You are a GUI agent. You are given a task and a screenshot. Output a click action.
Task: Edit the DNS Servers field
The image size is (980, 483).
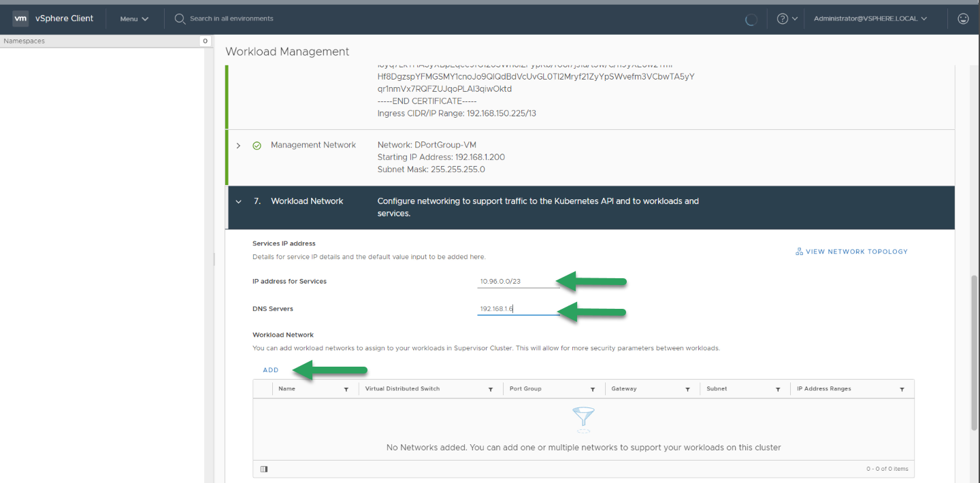(519, 309)
